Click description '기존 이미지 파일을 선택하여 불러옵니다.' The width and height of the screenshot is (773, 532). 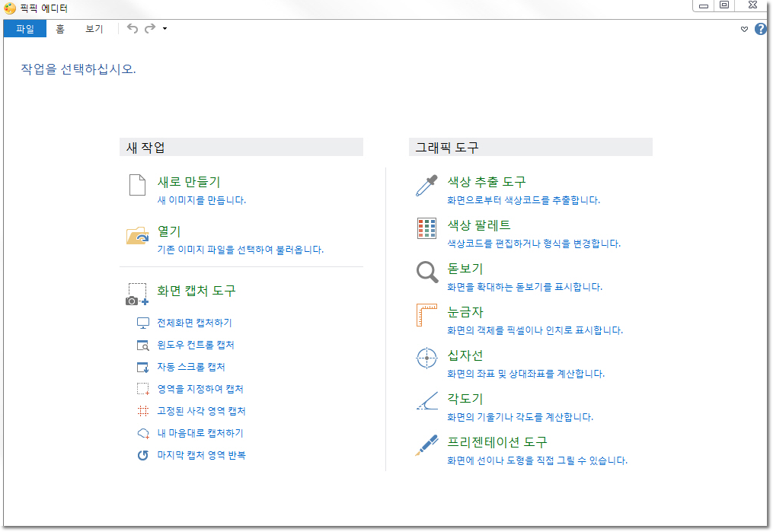pyautogui.click(x=241, y=250)
